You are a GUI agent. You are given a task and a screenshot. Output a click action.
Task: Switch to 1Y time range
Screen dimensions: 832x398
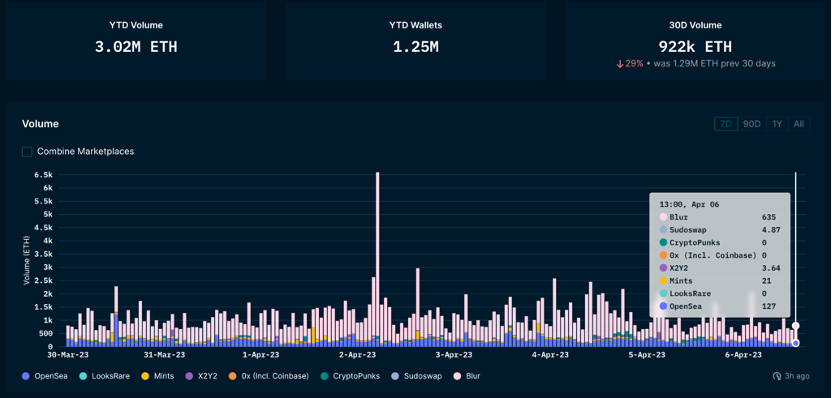tap(777, 124)
